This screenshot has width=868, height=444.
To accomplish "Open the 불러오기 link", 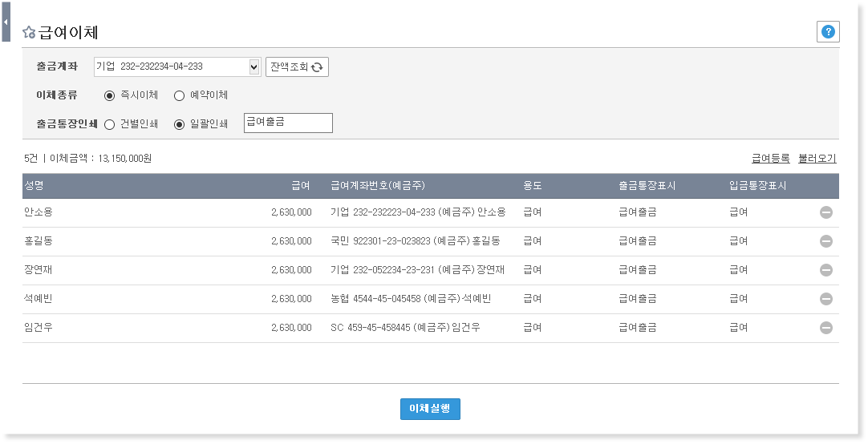I will (x=817, y=159).
